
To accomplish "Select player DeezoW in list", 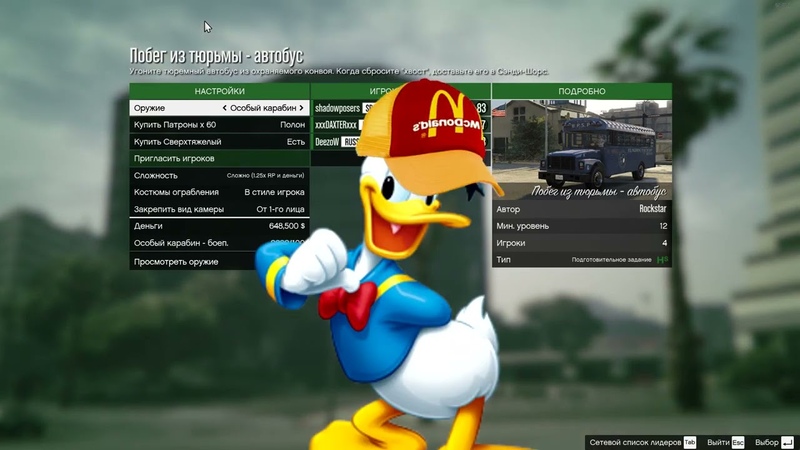I will tap(327, 142).
